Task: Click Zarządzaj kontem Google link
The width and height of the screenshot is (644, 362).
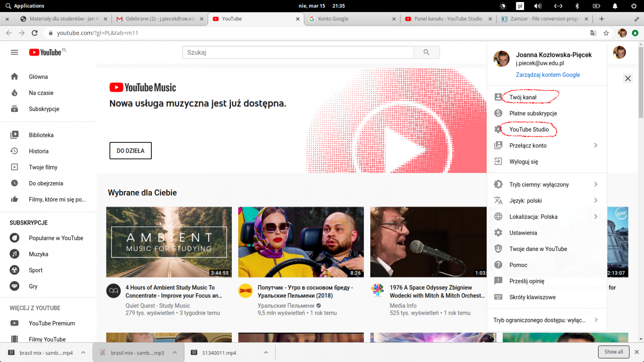Action: 548,75
